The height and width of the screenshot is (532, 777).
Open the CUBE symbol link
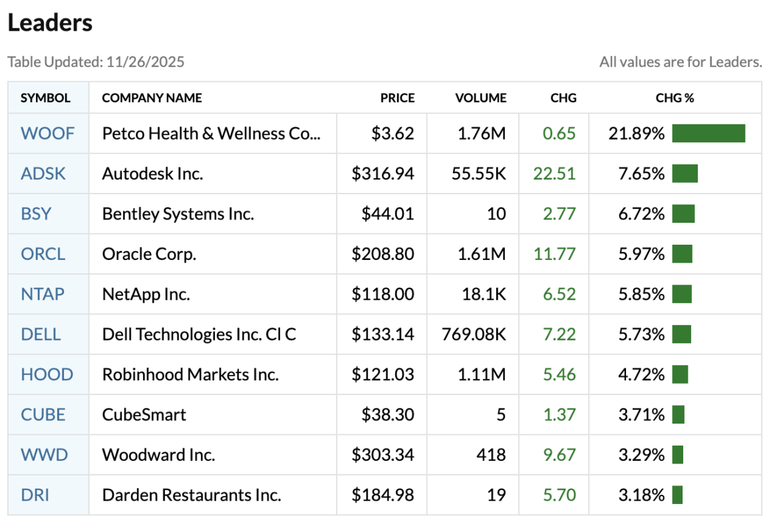43,415
